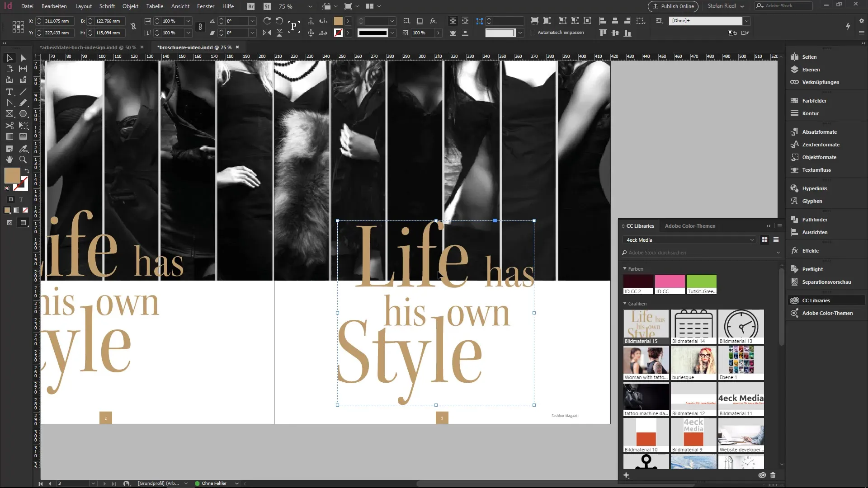Select the Eyedropper tool
This screenshot has width=868, height=488.
pyautogui.click(x=23, y=149)
